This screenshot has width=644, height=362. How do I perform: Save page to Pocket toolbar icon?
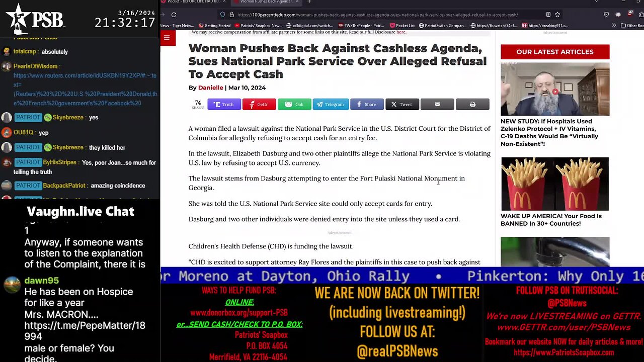(x=606, y=15)
